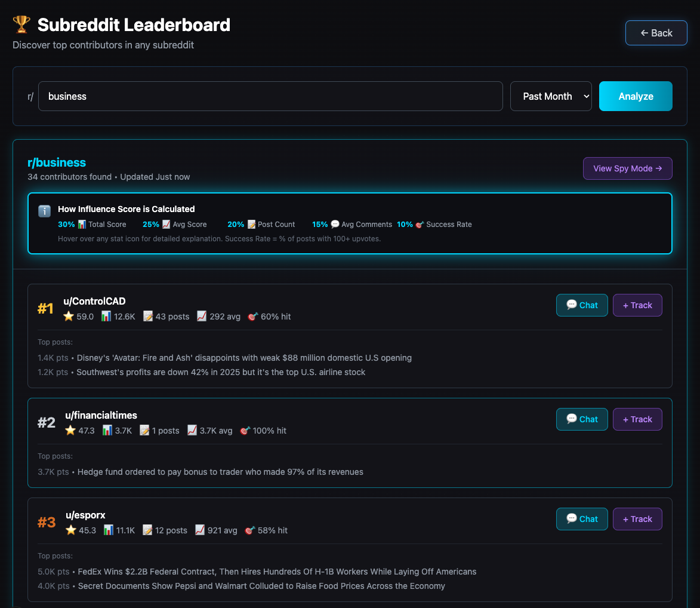Click the trophy icon beside Subreddit Leaderboard
Viewport: 700px width, 608px height.
(x=21, y=24)
